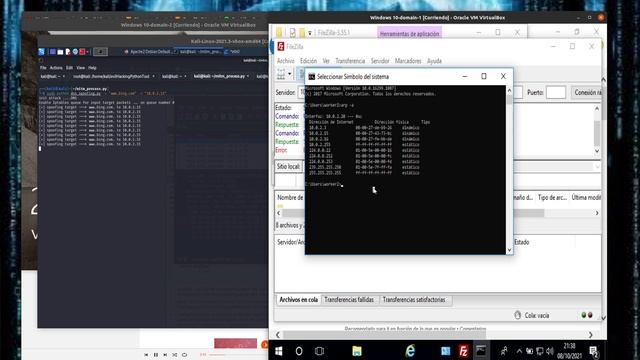Open FileZilla's Marcadores menu
Viewport: 640px width, 360px height.
(x=408, y=61)
